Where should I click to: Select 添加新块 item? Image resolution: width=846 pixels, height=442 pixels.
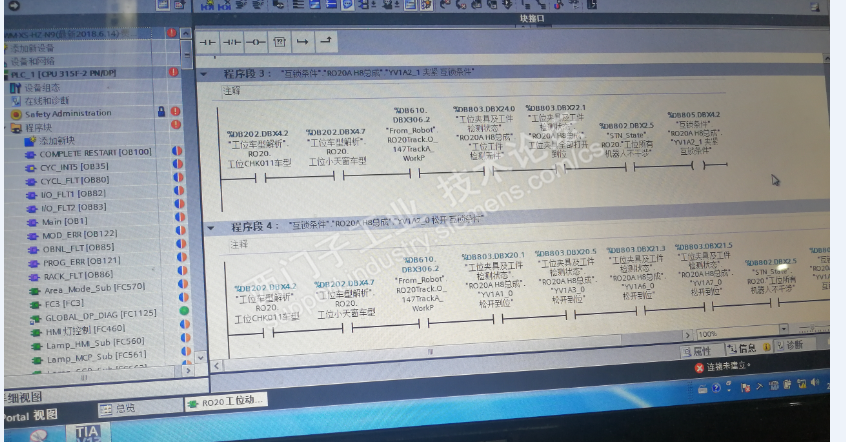pos(57,140)
